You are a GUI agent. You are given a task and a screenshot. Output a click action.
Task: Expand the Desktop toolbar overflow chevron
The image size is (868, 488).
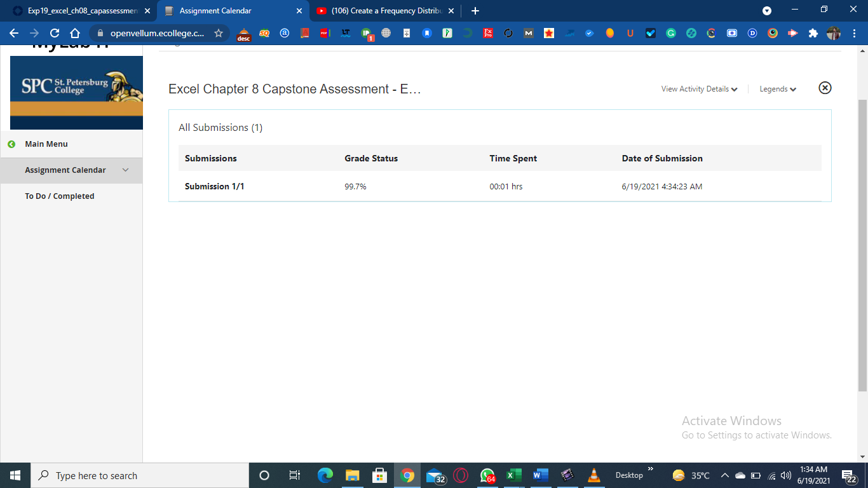[x=650, y=469]
